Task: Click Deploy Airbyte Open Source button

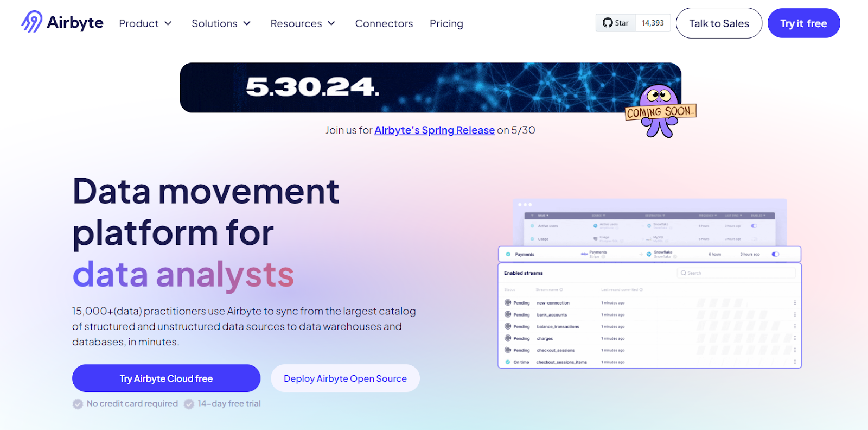Action: coord(345,378)
